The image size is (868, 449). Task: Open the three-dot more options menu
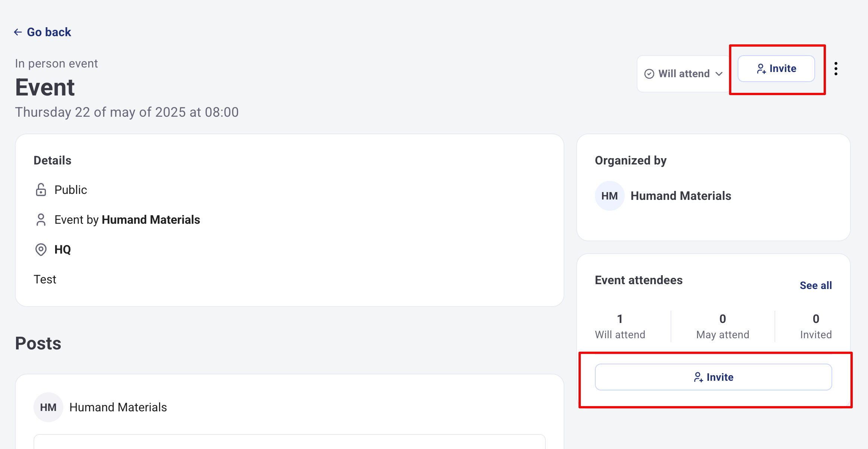pos(836,69)
